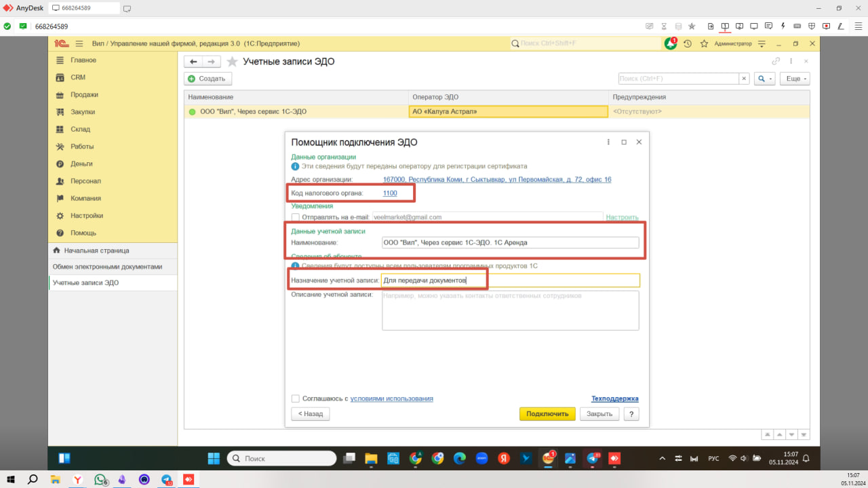
Task: Switch to Обмен электронными документами tab
Action: click(x=113, y=267)
